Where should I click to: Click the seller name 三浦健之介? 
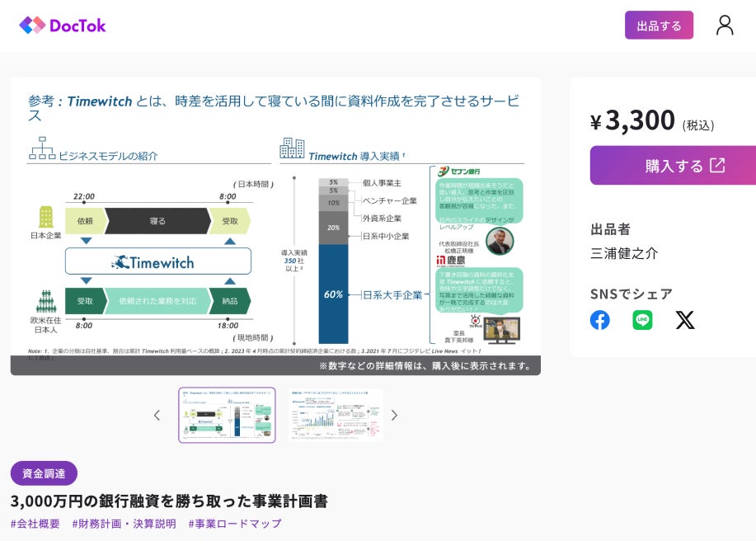point(624,253)
